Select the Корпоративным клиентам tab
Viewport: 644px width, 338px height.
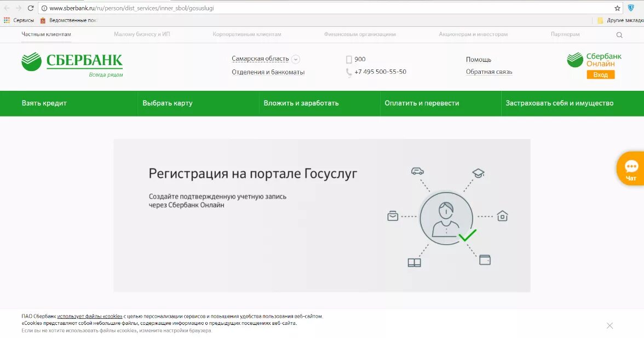click(x=247, y=34)
